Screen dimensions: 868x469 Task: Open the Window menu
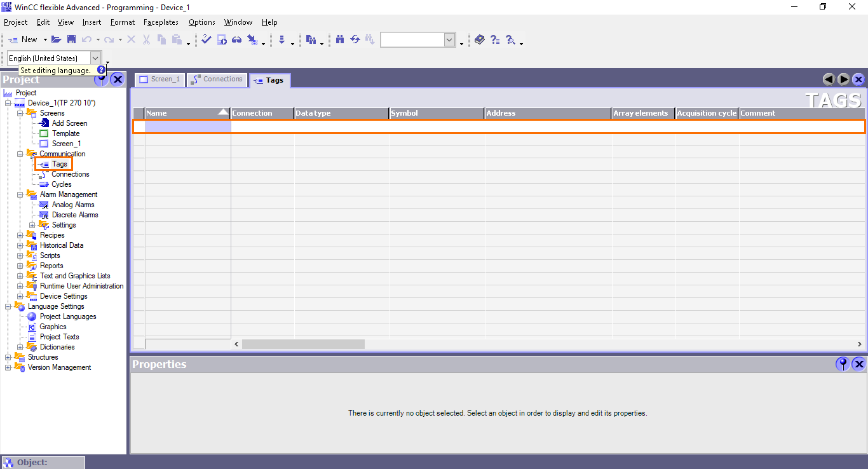238,22
